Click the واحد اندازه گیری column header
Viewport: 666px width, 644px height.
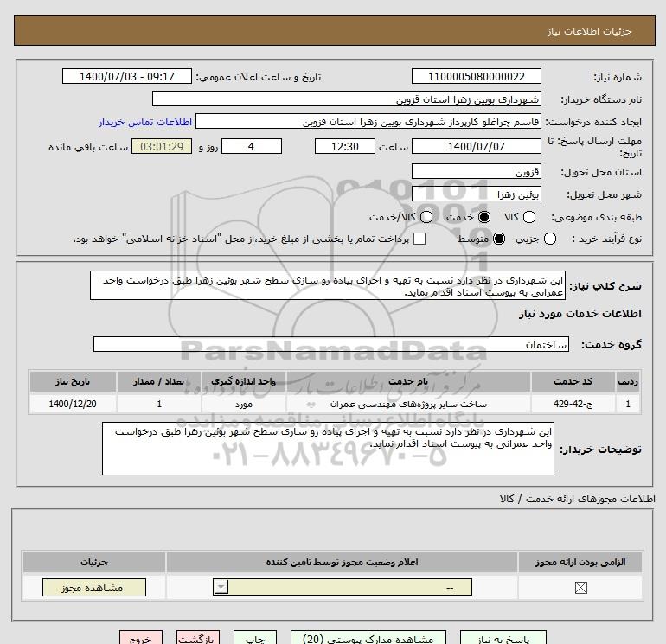pos(244,381)
